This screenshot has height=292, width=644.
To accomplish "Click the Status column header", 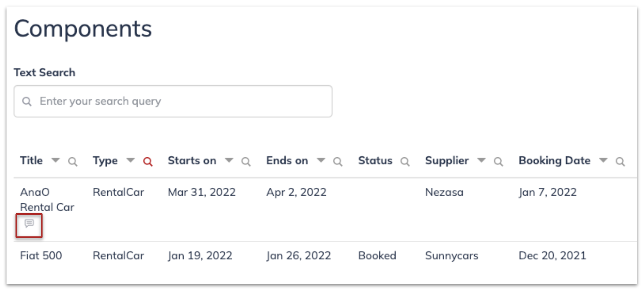I will (375, 160).
